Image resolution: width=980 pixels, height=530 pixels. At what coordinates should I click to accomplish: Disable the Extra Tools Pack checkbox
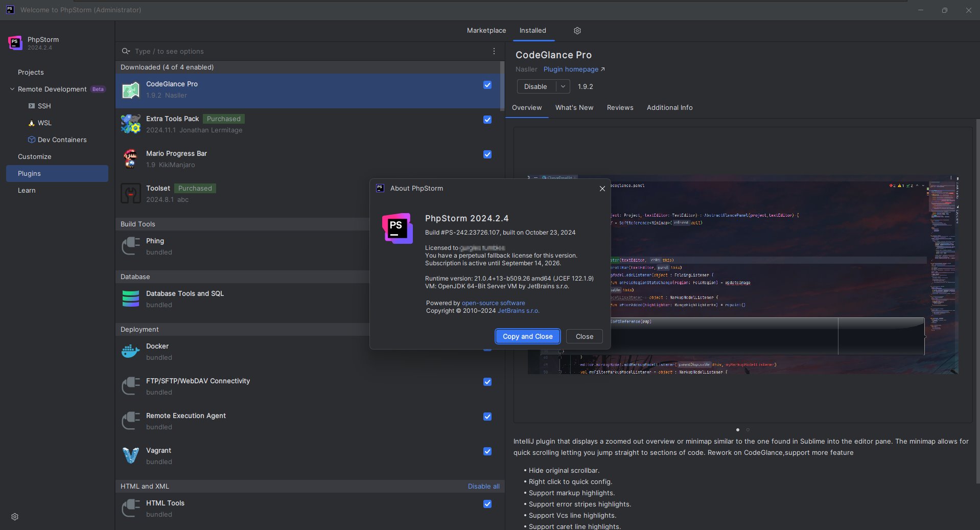(x=487, y=120)
